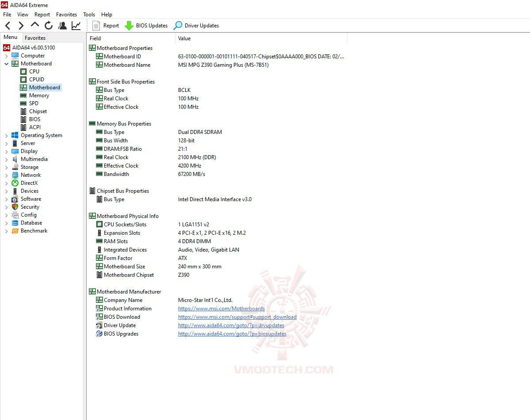Expand the Software tree node
The image size is (530, 420).
click(x=7, y=199)
